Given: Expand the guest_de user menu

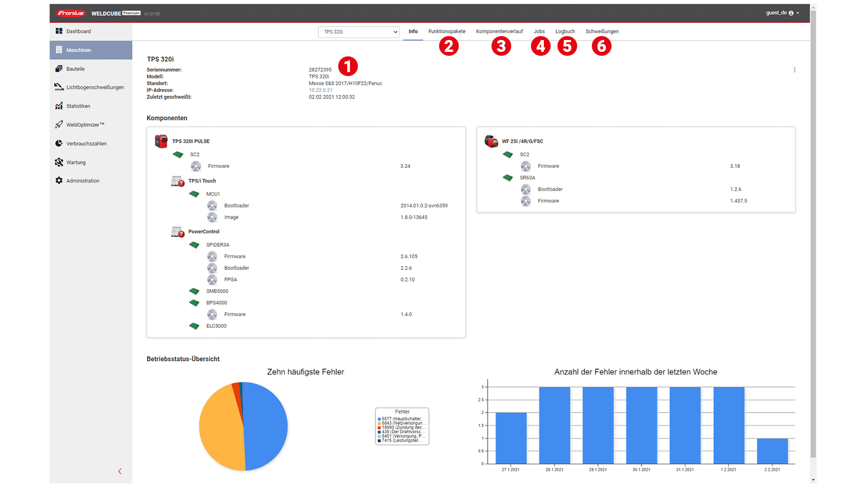Looking at the screenshot, I should pos(782,13).
